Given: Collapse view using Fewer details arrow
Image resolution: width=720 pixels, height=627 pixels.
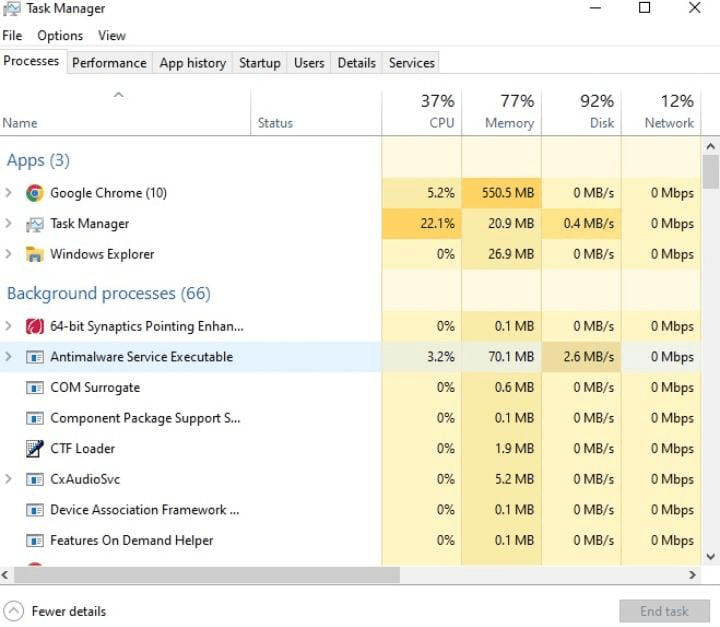Looking at the screenshot, I should pyautogui.click(x=14, y=611).
